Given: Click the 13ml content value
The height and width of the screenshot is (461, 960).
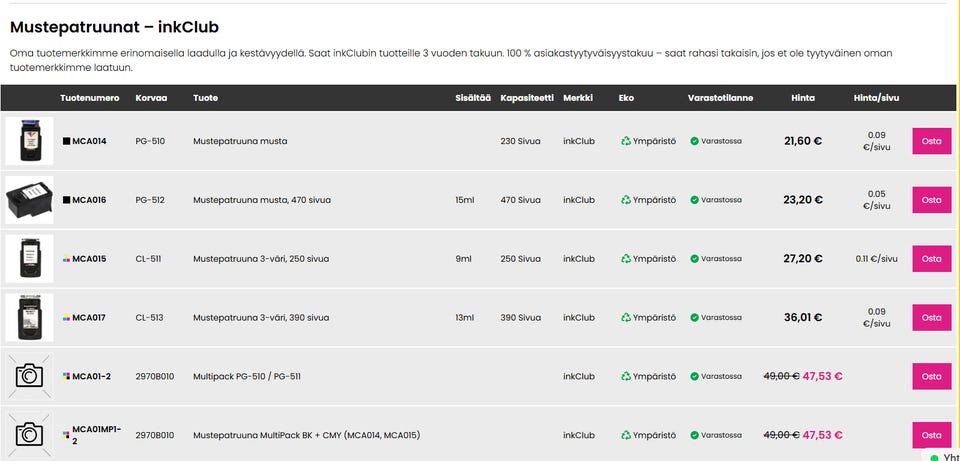Looking at the screenshot, I should point(464,317).
